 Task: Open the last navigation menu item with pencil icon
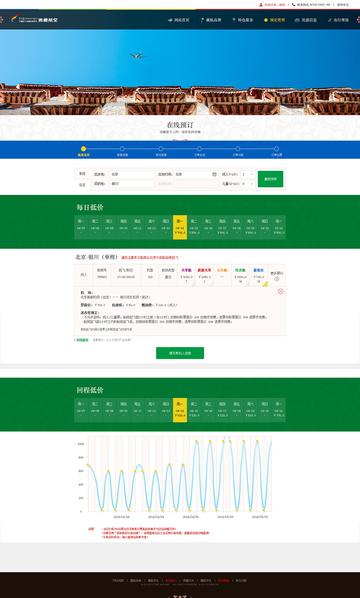[338, 20]
